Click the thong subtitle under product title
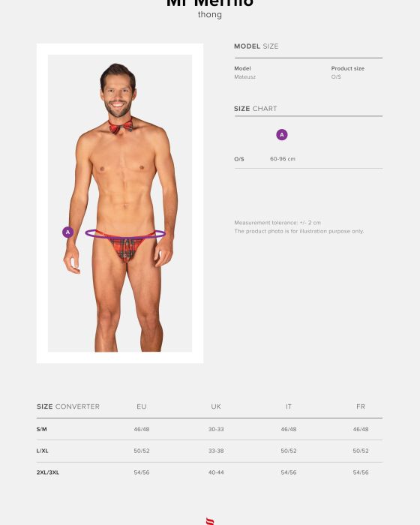Viewport: 420px width, 525px height. click(210, 15)
